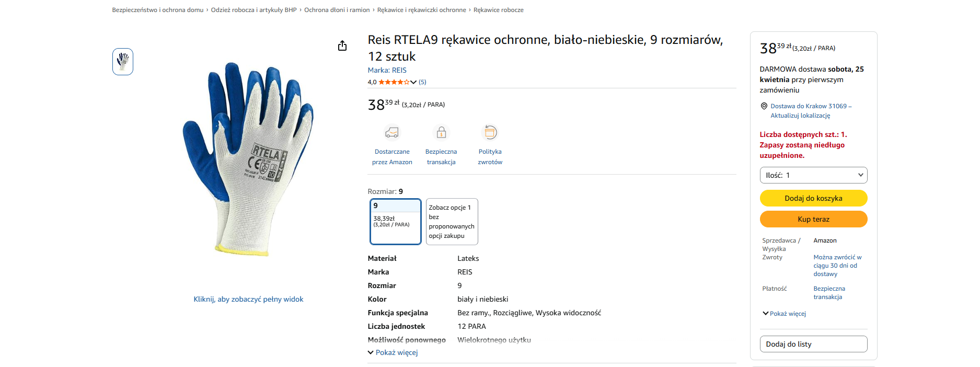Select the glove thumbnail image
The height and width of the screenshot is (367, 980).
pos(123,62)
